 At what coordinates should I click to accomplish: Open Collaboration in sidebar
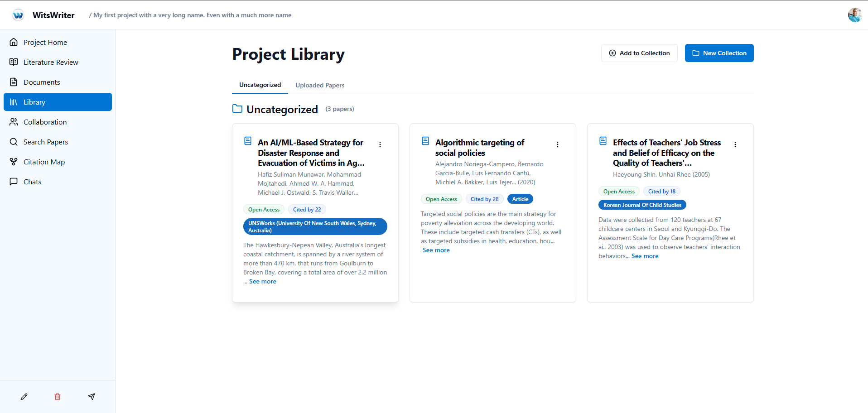pos(58,122)
